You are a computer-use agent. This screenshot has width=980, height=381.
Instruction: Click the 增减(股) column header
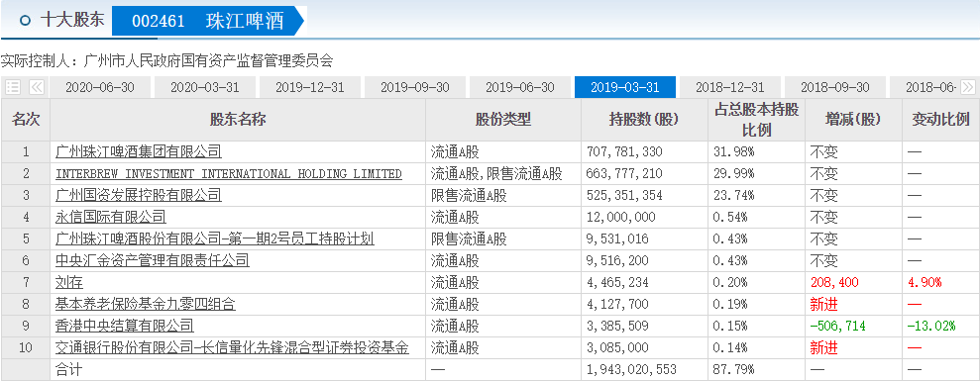tap(853, 120)
